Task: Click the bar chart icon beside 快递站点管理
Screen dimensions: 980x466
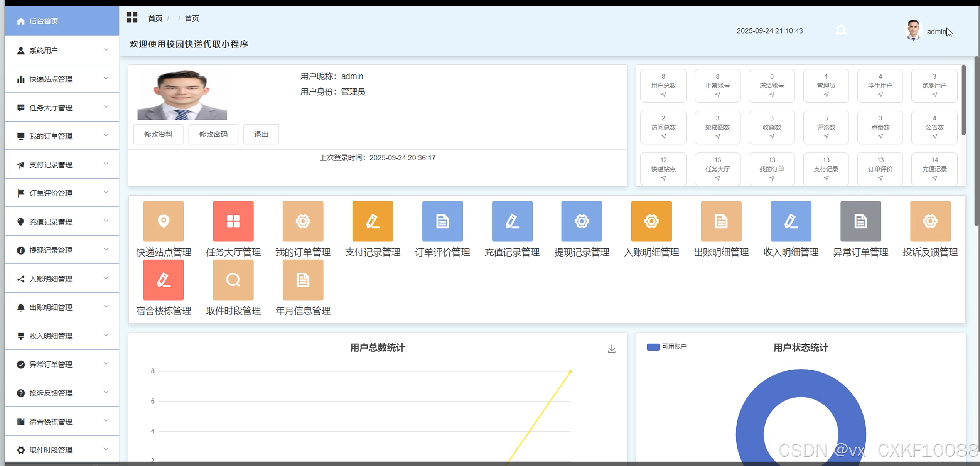Action: [21, 79]
